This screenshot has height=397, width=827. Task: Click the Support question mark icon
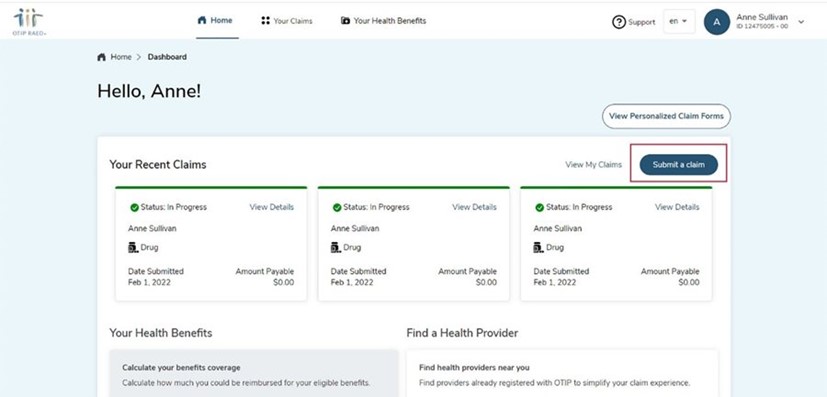click(x=619, y=22)
